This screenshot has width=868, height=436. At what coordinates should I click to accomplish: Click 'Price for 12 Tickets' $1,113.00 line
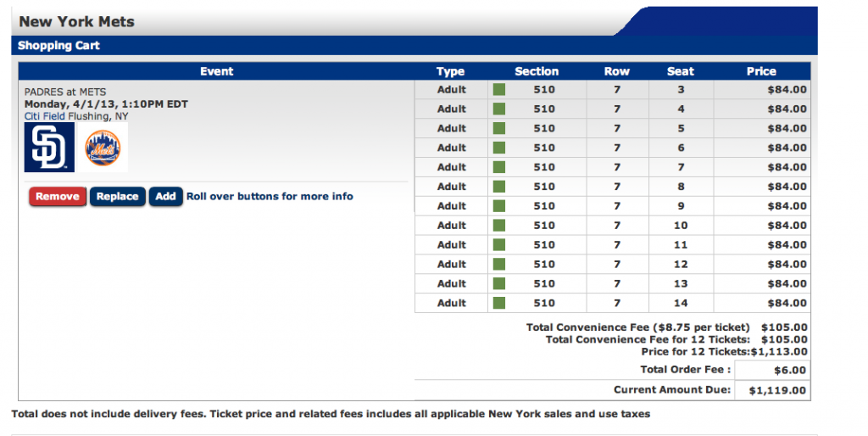click(724, 352)
